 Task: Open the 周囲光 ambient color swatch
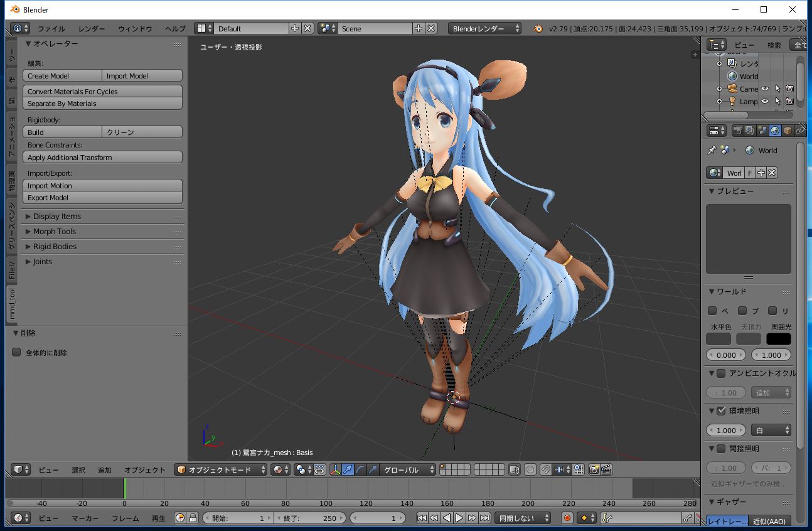pyautogui.click(x=778, y=339)
